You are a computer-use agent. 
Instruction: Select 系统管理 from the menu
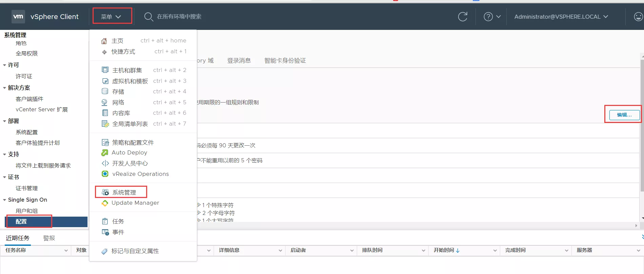point(124,192)
